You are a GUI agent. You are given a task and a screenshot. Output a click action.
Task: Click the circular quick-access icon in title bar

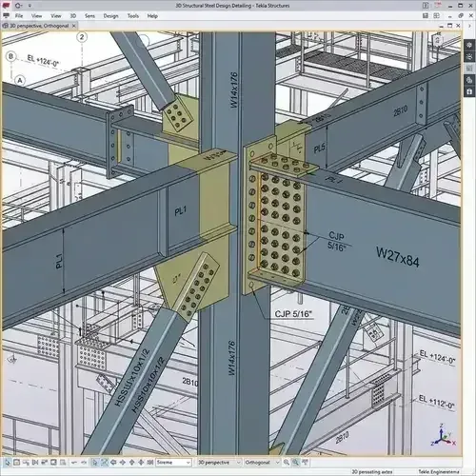pyautogui.click(x=18, y=6)
